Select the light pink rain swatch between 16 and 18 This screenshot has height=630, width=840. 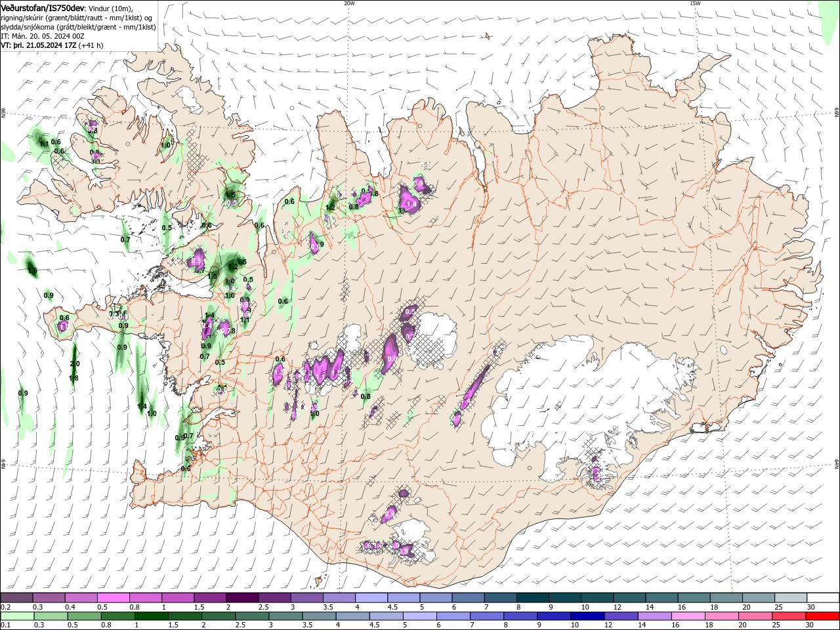(x=688, y=616)
